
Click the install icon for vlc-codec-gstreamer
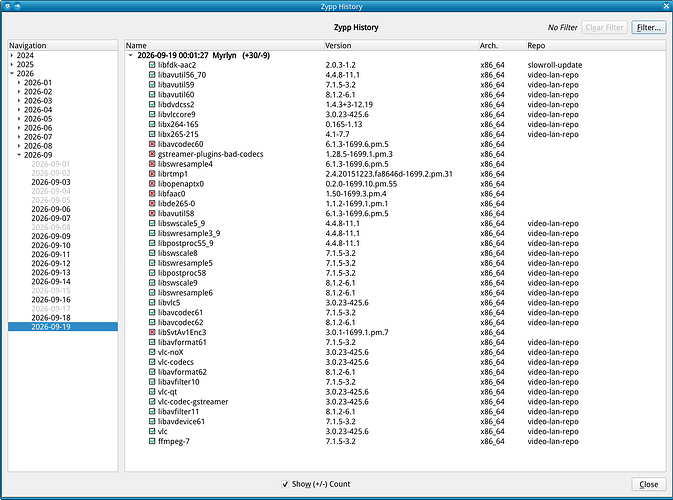(152, 402)
